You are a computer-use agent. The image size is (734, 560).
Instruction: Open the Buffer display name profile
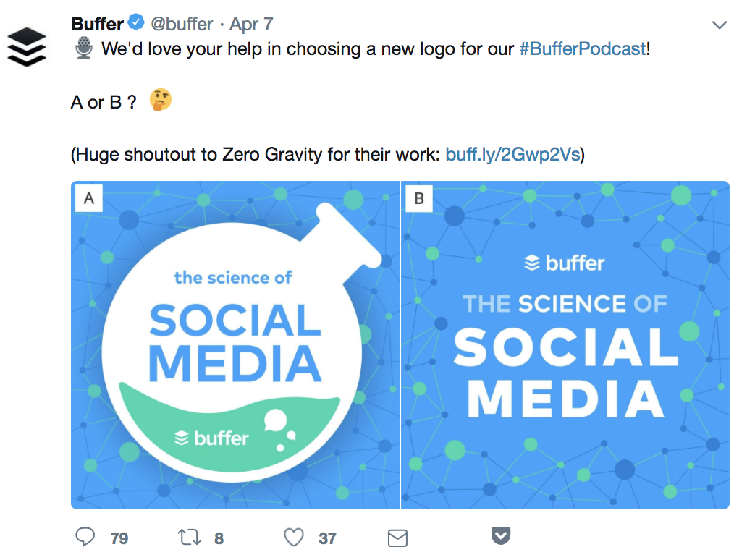tap(97, 24)
